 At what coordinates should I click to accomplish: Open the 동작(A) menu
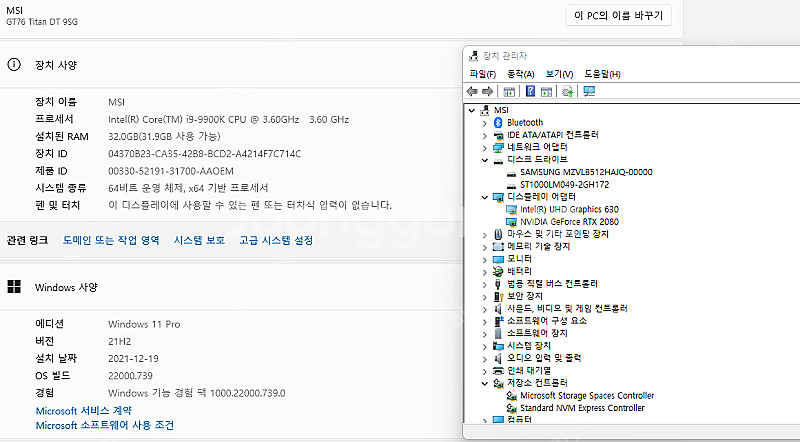pyautogui.click(x=520, y=74)
